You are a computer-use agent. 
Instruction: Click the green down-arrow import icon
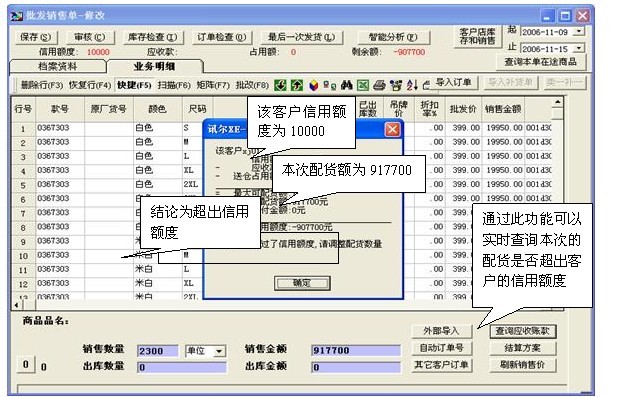pyautogui.click(x=281, y=85)
